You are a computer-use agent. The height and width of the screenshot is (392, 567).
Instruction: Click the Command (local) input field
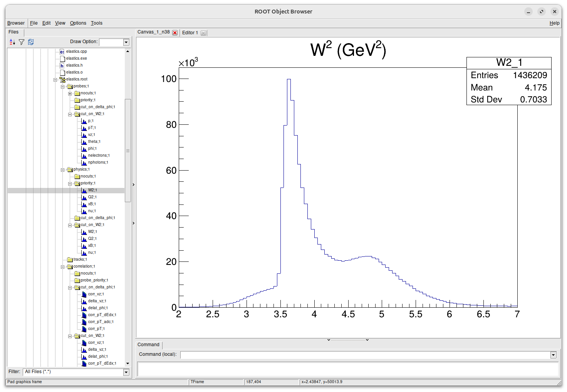pos(366,355)
